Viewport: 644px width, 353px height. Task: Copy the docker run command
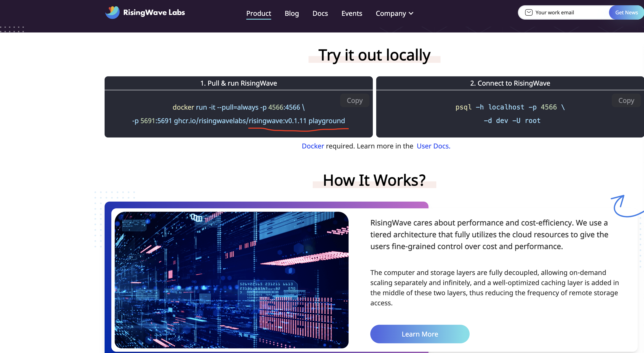coord(354,100)
